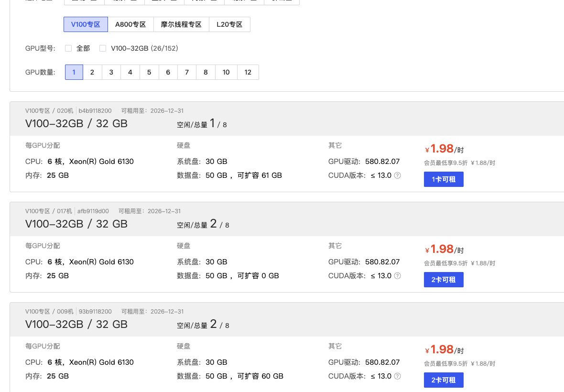Set GPU quantity to 6
Image resolution: width=564 pixels, height=392 pixels.
click(x=168, y=72)
